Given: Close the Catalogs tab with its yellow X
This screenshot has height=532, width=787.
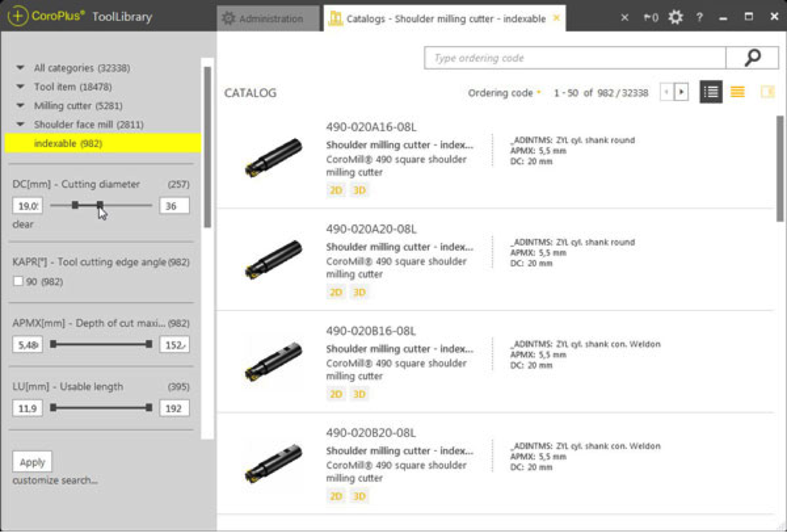Looking at the screenshot, I should (556, 18).
